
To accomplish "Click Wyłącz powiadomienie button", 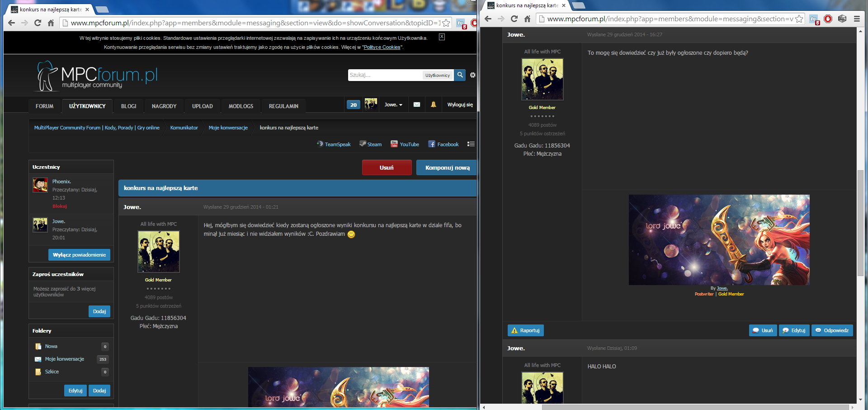I will pos(79,255).
